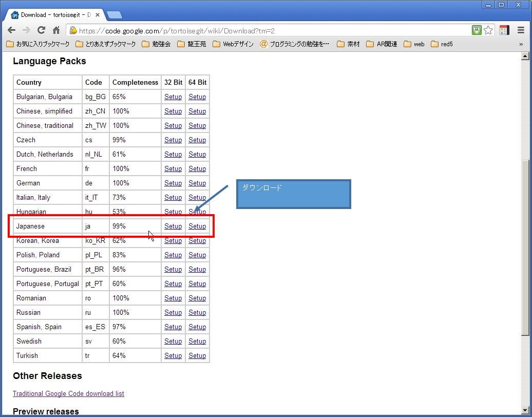Open the Chrome hamburger menu
The image size is (532, 417).
(521, 30)
